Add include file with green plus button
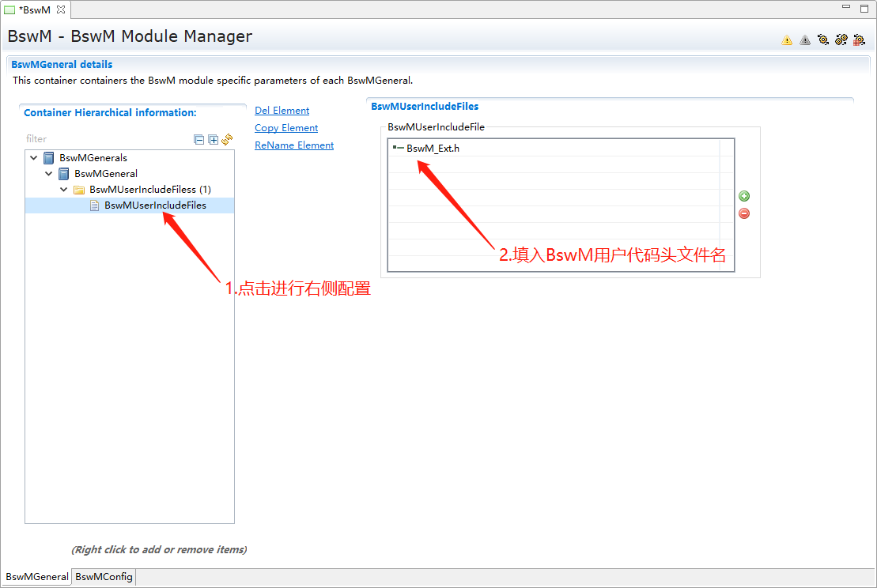The height and width of the screenshot is (588, 877). [744, 196]
